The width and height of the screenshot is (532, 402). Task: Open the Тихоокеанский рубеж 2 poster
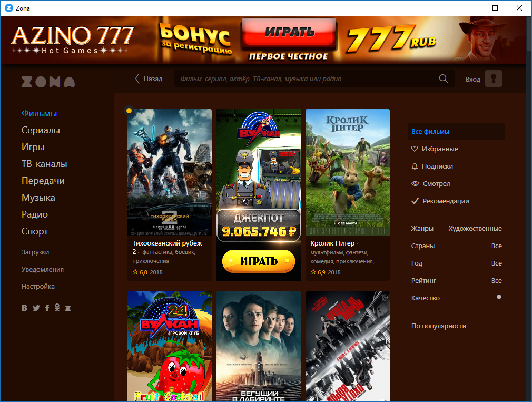(169, 172)
